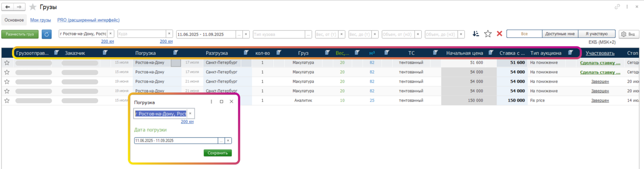
Task: Select the Доступные мне filter segment
Action: 560,34
